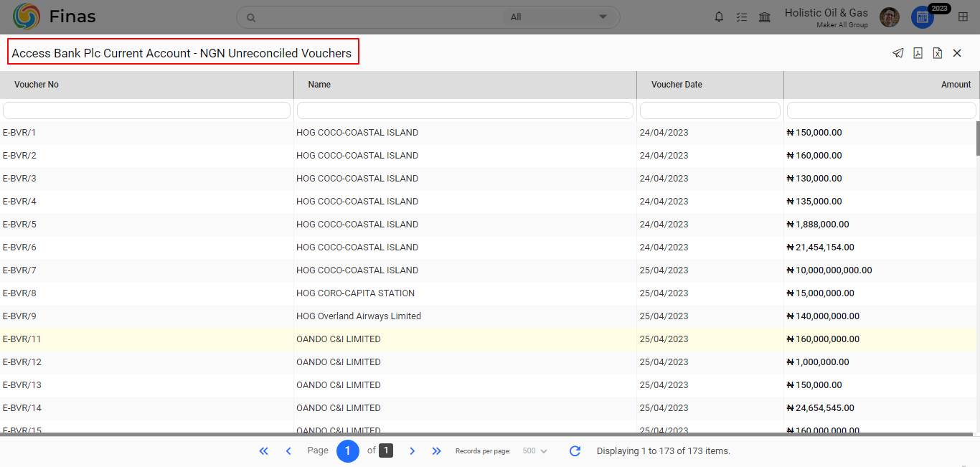Image resolution: width=980 pixels, height=467 pixels.
Task: Close the unreconciled vouchers panel
Action: point(957,53)
